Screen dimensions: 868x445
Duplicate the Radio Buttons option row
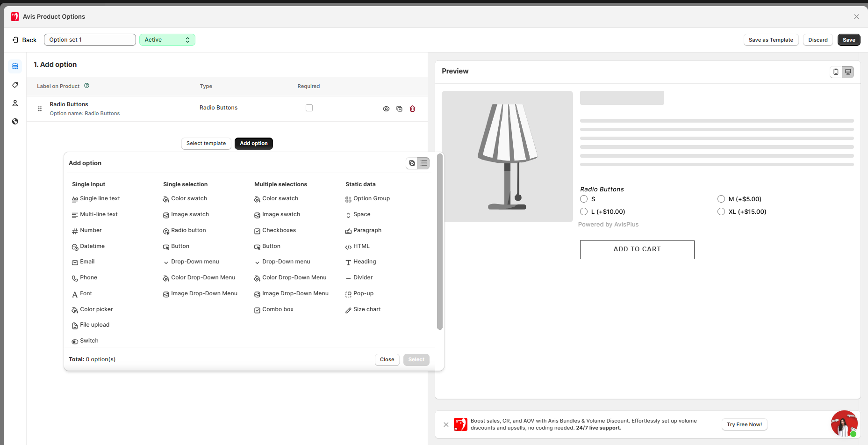coord(399,109)
